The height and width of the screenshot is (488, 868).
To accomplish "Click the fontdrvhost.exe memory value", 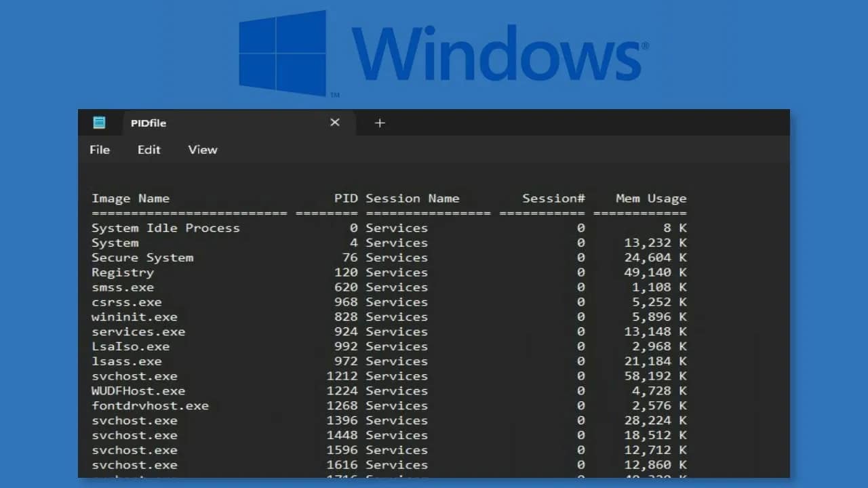I will coord(654,405).
